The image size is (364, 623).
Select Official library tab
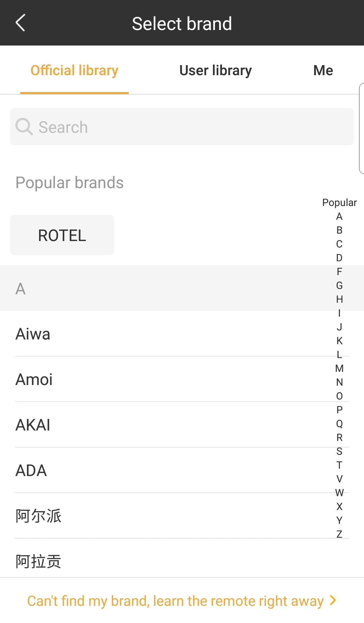tap(74, 70)
